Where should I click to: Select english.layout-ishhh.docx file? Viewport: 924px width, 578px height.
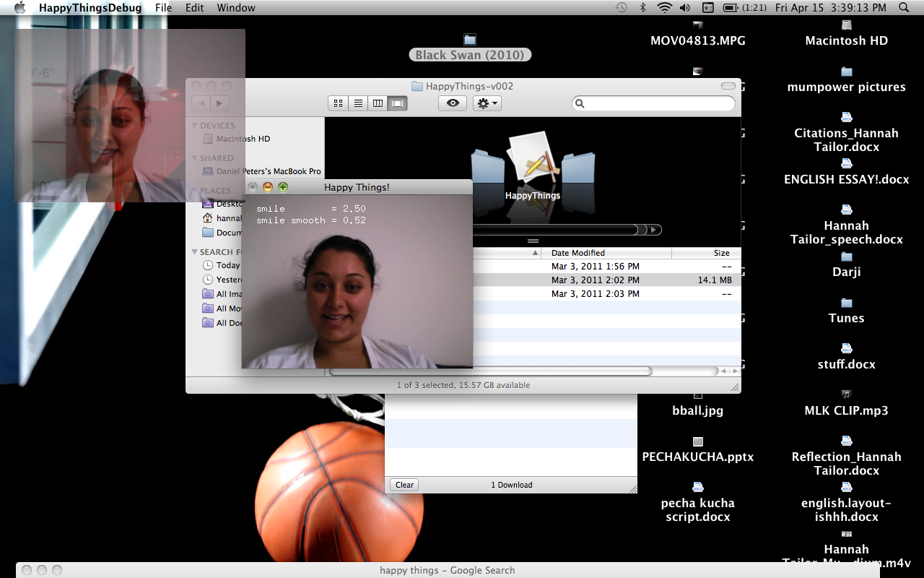pyautogui.click(x=847, y=504)
